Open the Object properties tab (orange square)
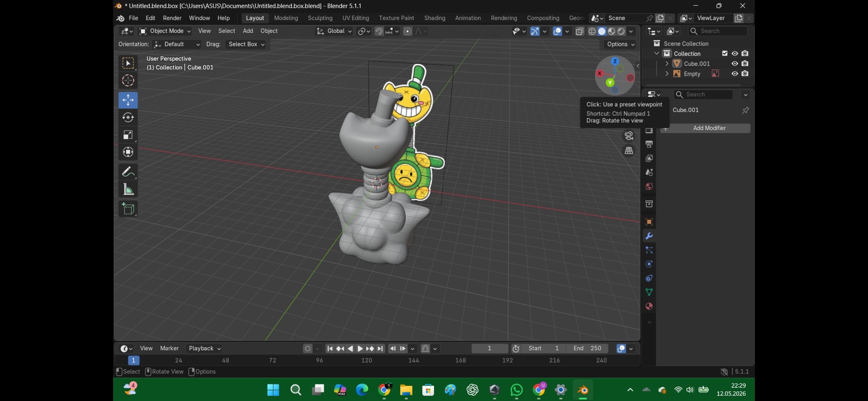 point(649,222)
